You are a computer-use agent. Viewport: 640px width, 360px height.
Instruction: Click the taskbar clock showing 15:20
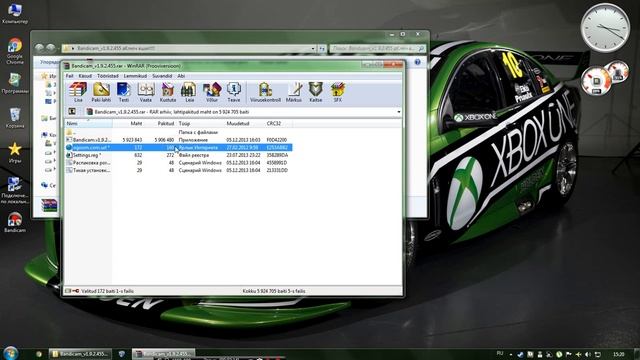[x=619, y=354]
